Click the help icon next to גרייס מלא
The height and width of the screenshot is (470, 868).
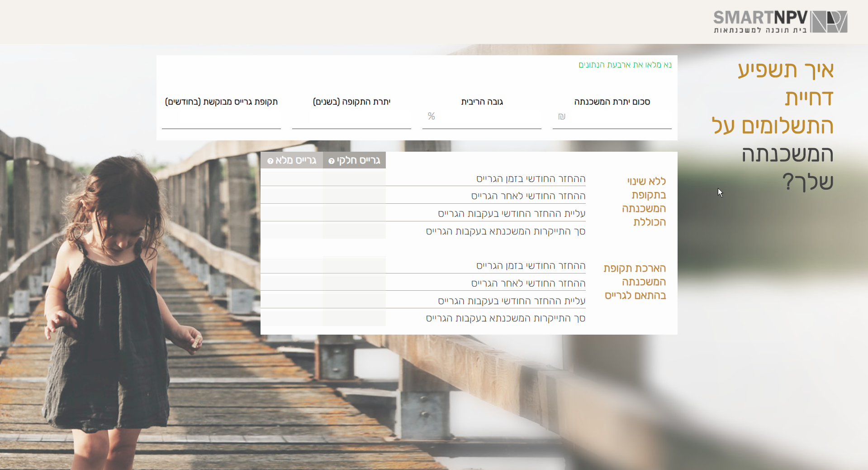[x=270, y=161]
